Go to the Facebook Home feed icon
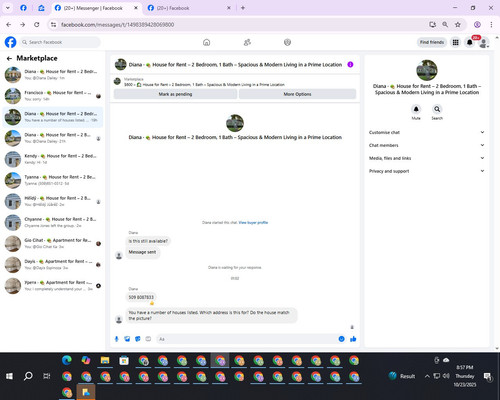This screenshot has height=400, width=500. (x=206, y=42)
